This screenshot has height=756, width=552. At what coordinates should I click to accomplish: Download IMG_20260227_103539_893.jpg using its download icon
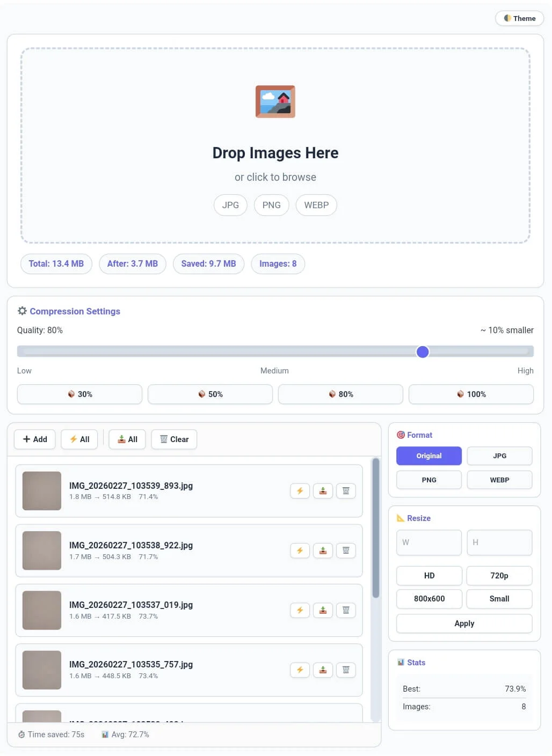coord(323,491)
